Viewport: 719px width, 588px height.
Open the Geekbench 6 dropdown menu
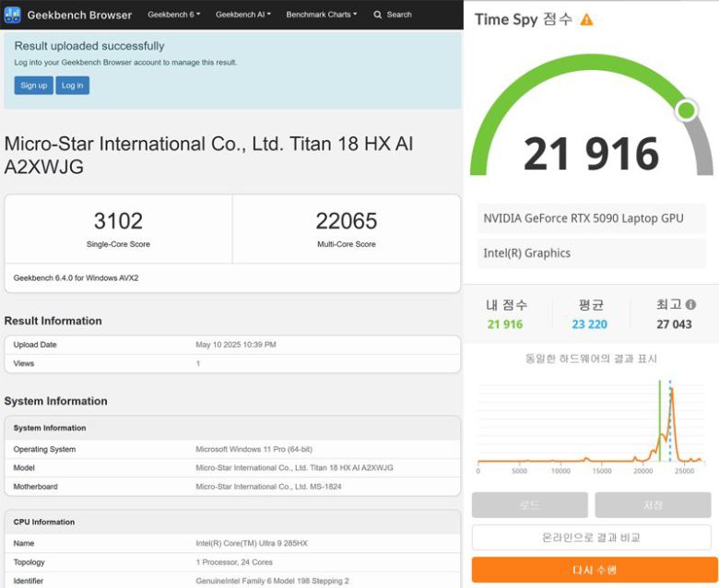point(175,15)
